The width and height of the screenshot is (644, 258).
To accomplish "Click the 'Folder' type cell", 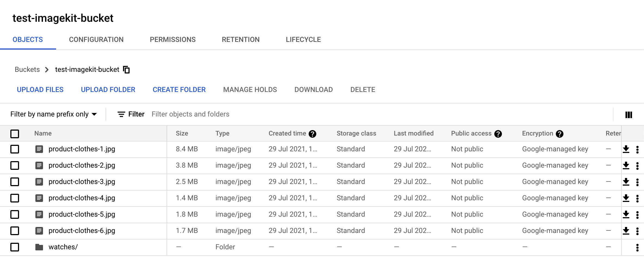I will click(225, 247).
